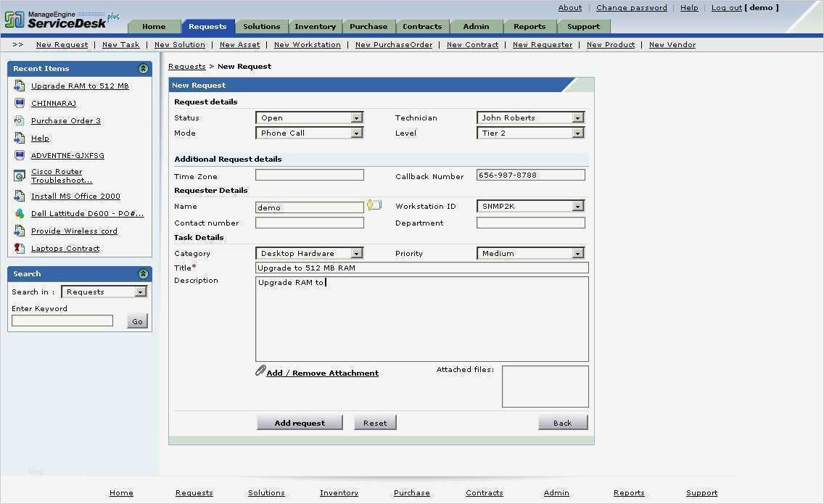This screenshot has width=824, height=504.
Task: Click the workstation icon beside CHINNARAJ
Action: pos(20,103)
